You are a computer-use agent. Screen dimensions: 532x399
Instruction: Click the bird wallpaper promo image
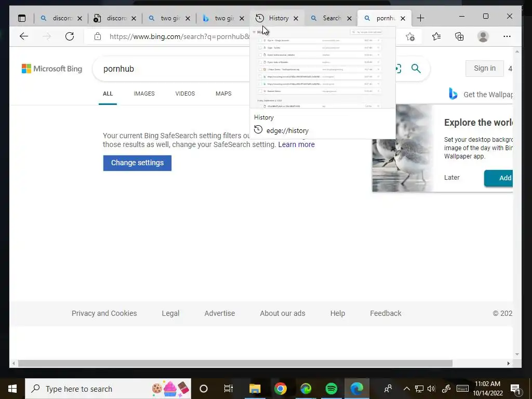pyautogui.click(x=403, y=148)
